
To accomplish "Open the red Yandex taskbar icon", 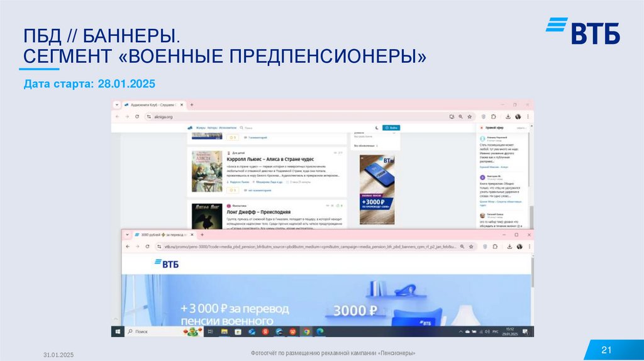I will [265, 331].
